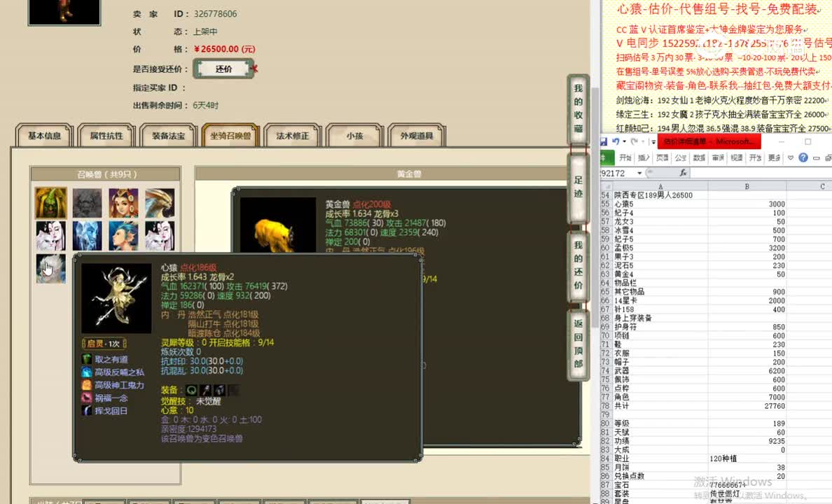Click the 高级神工鬼力 skill icon
Viewport: 832px width, 504px height.
[86, 384]
